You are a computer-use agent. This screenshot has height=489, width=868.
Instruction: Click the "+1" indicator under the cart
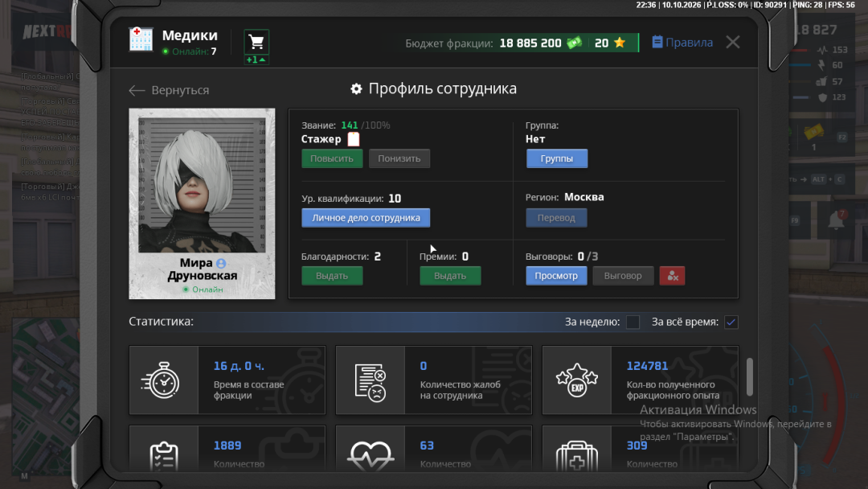pyautogui.click(x=256, y=60)
